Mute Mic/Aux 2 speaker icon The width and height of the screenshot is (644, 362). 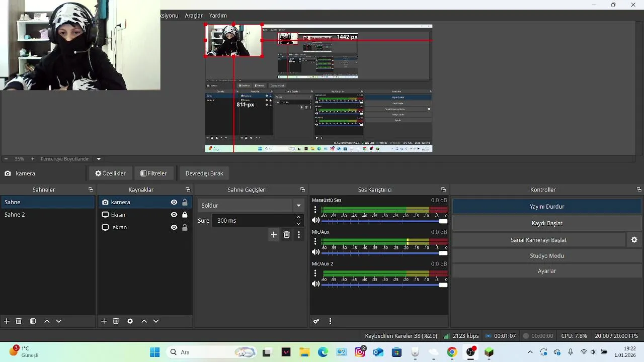click(x=315, y=284)
